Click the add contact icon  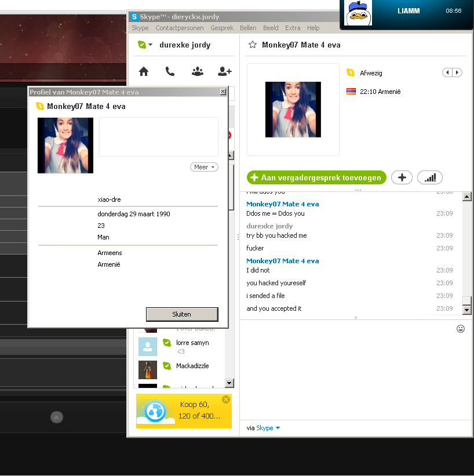pos(225,72)
